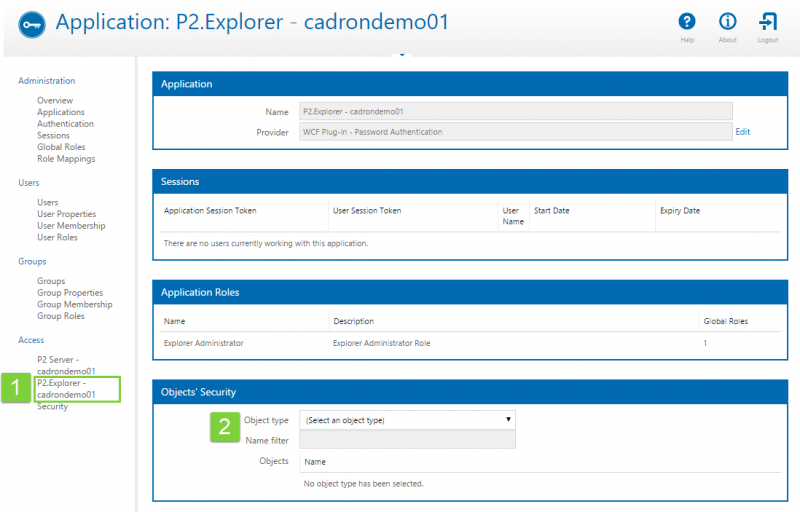Open Applications in sidebar

(61, 112)
